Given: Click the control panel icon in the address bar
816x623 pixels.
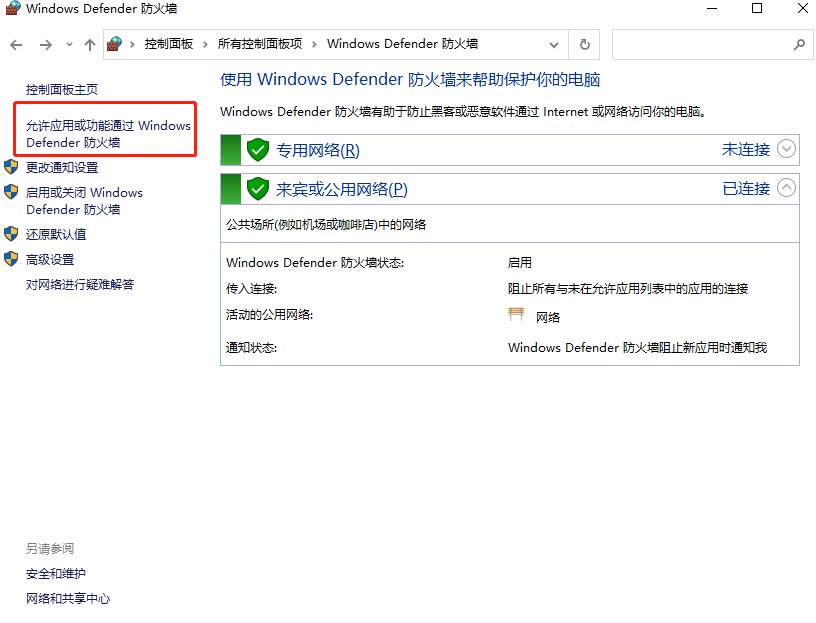Looking at the screenshot, I should [x=113, y=44].
